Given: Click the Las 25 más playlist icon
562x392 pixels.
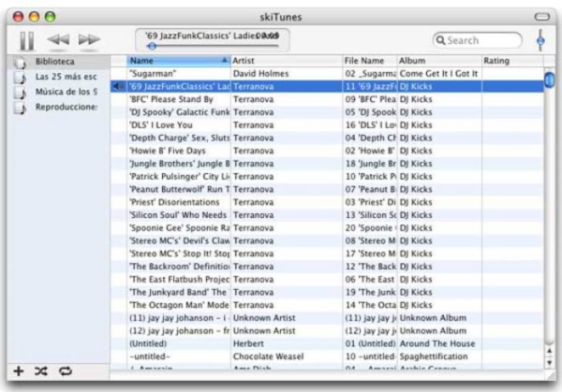Looking at the screenshot, I should 20,78.
